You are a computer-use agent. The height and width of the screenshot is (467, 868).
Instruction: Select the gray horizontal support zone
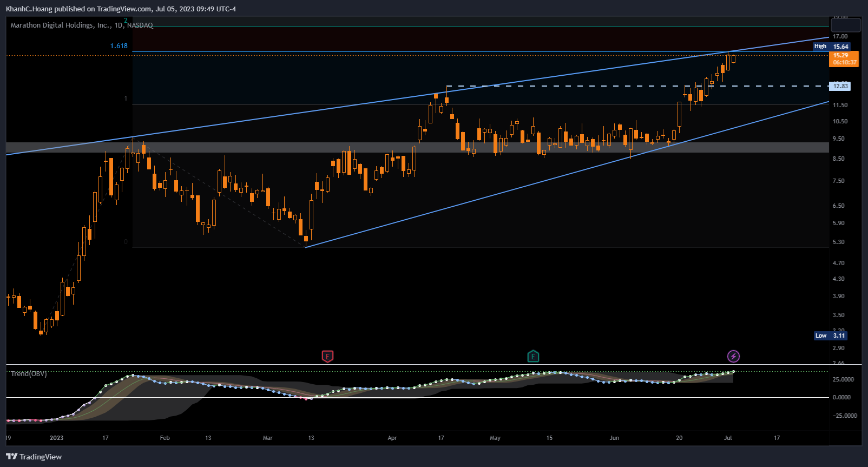click(417, 147)
